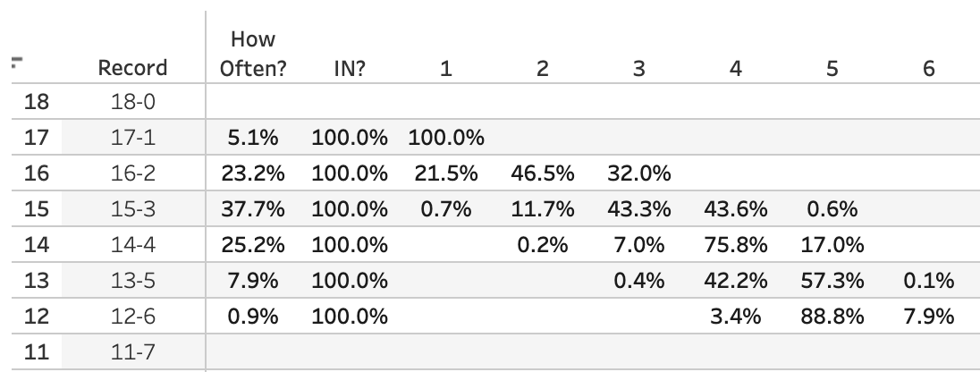Select the How Often? column header

[253, 55]
